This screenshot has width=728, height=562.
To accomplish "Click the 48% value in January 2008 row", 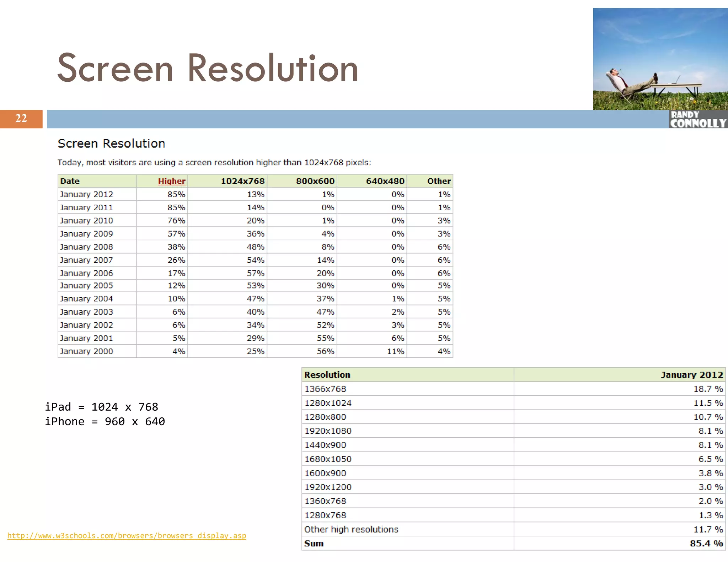I will (x=256, y=247).
